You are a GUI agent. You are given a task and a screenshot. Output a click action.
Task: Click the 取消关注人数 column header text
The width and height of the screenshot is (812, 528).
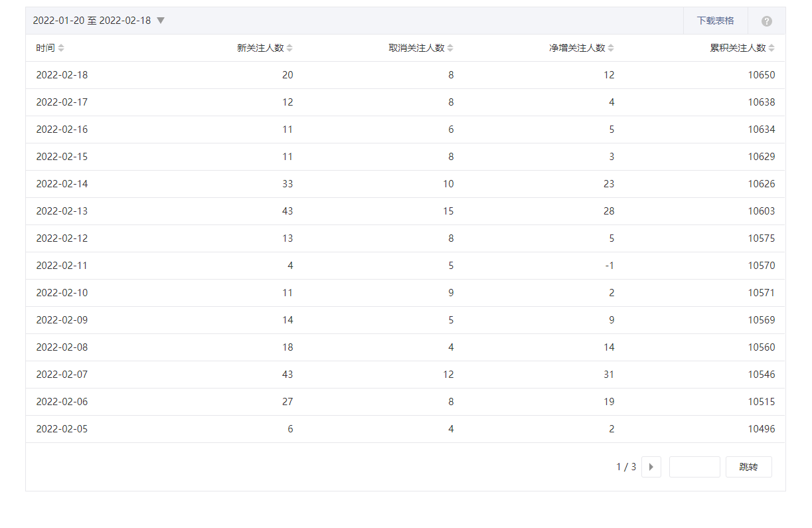pos(416,48)
